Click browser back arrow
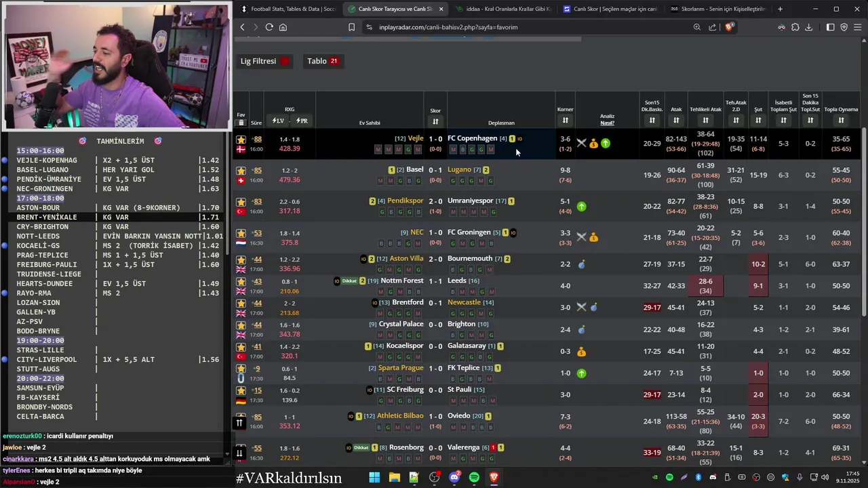 [x=242, y=27]
